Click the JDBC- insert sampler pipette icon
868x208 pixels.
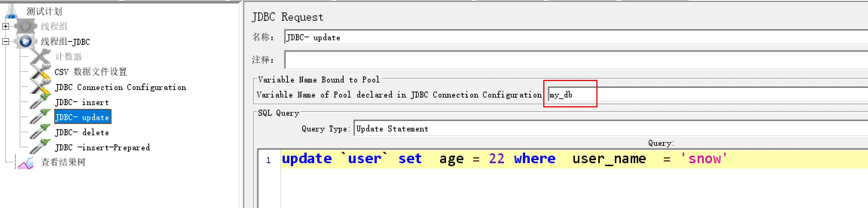click(x=40, y=102)
